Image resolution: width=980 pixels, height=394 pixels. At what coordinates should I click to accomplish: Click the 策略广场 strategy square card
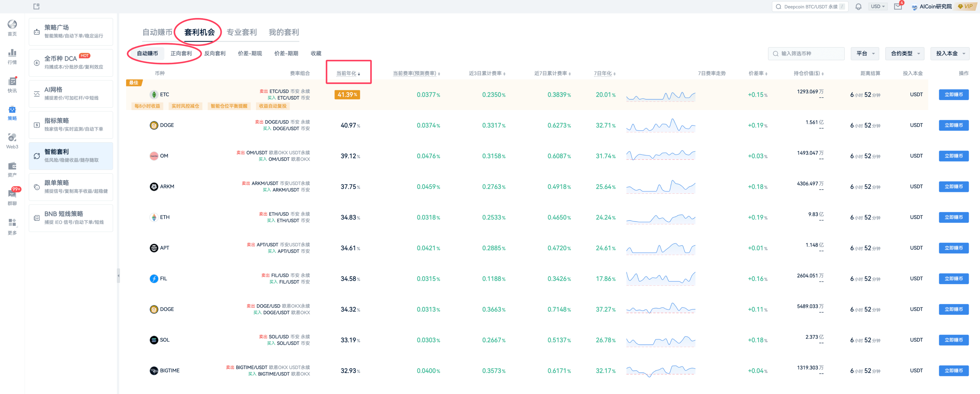pyautogui.click(x=71, y=32)
